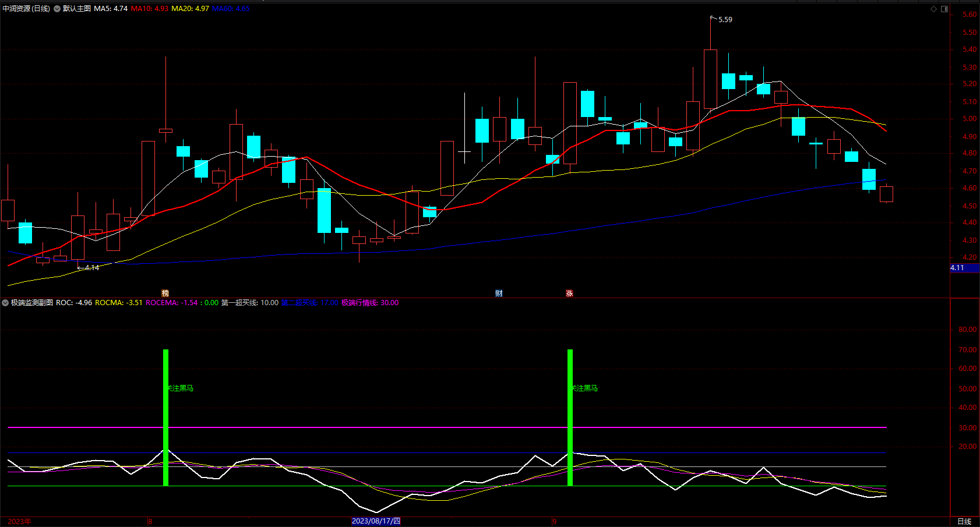The width and height of the screenshot is (980, 527).
Task: Select the red MA10: 4.93 legend
Action: 150,9
